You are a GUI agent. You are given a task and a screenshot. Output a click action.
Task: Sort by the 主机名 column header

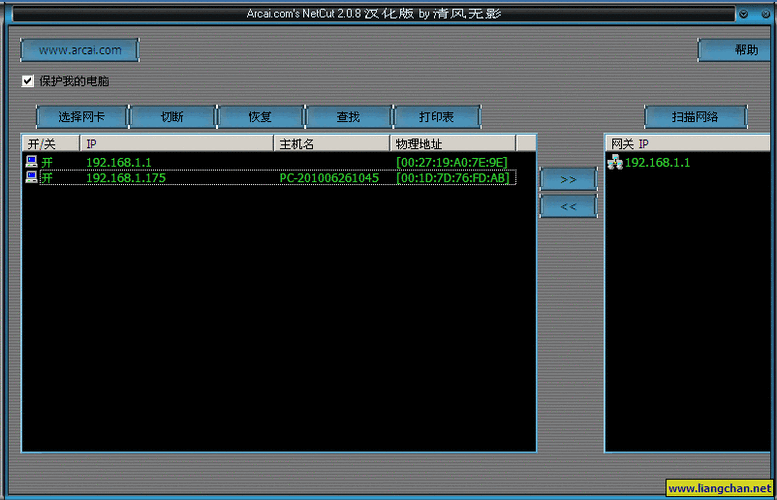pyautogui.click(x=331, y=144)
